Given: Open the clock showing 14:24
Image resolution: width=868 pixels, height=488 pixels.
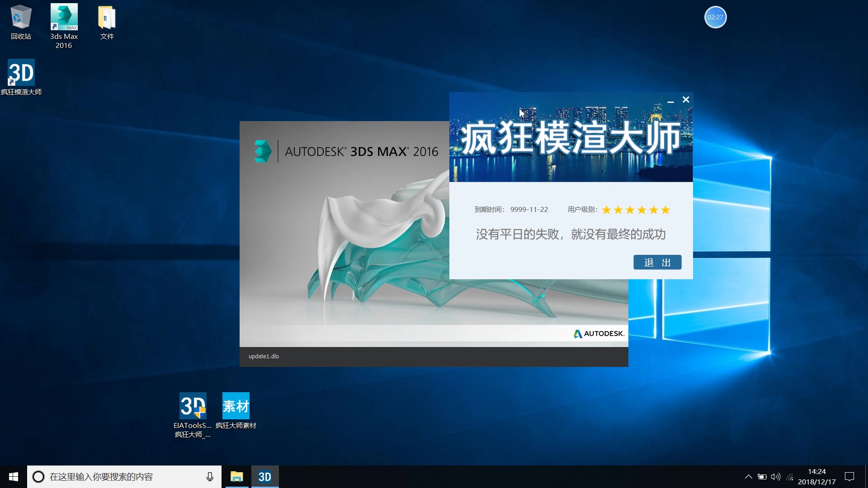Looking at the screenshot, I should [816, 477].
